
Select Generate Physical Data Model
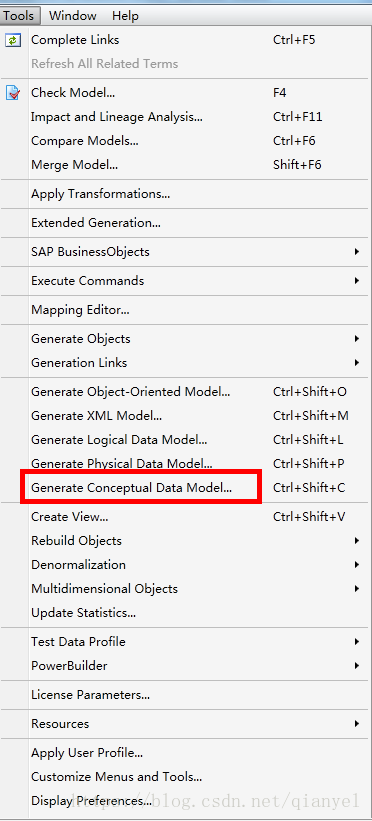pos(186,464)
